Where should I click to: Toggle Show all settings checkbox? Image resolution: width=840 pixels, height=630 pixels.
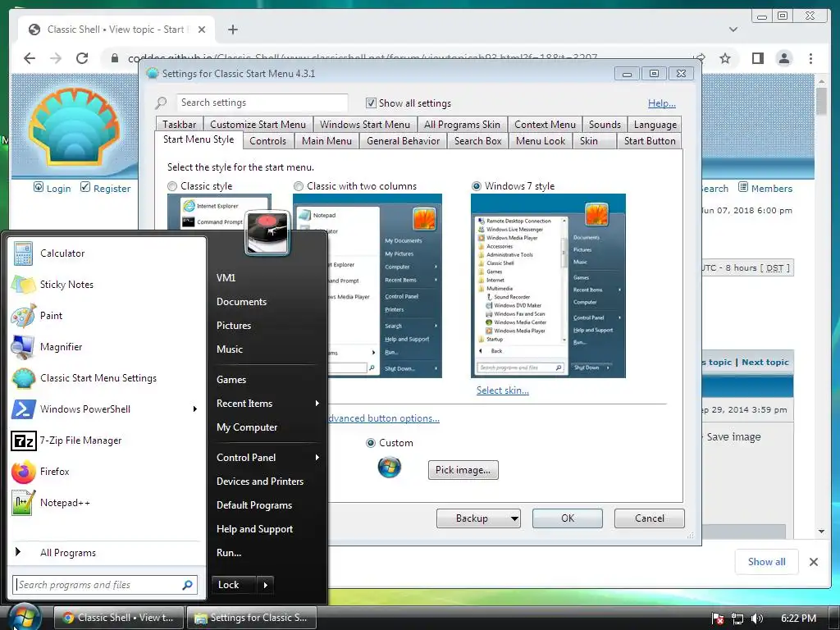(x=371, y=103)
